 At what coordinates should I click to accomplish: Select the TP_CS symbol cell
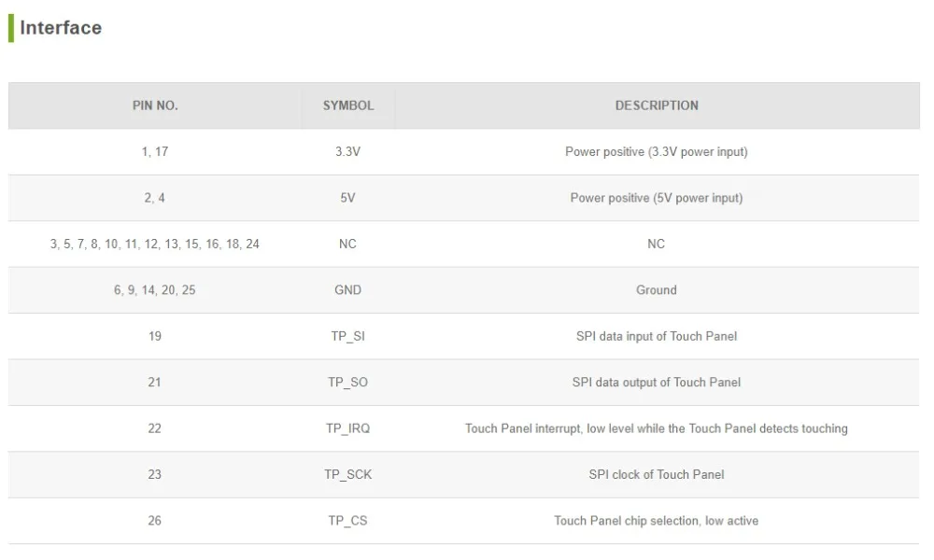coord(347,521)
